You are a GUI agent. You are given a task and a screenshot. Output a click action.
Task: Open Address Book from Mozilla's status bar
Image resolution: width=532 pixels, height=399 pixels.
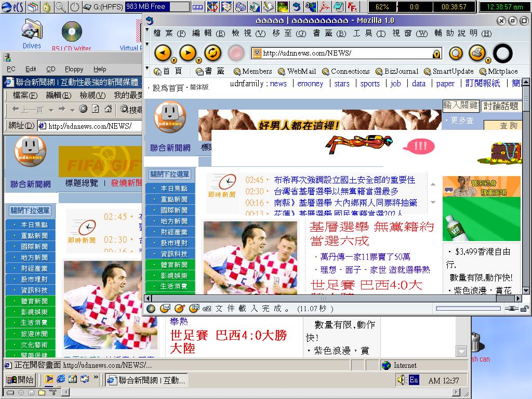pos(194,309)
